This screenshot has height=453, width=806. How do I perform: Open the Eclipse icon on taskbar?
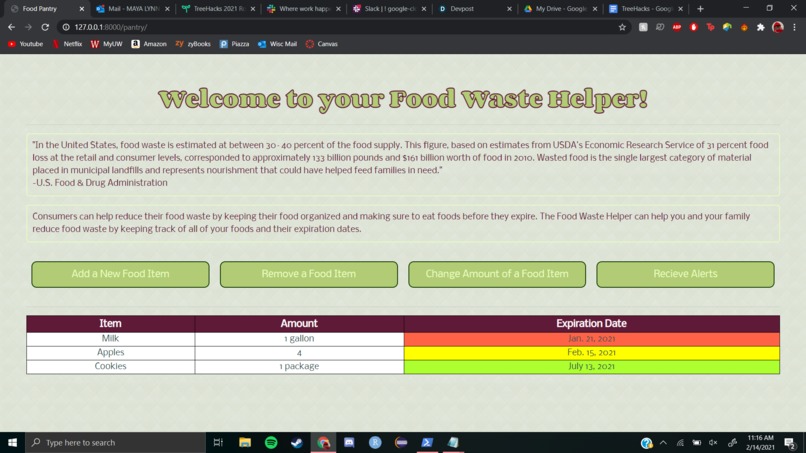point(401,442)
